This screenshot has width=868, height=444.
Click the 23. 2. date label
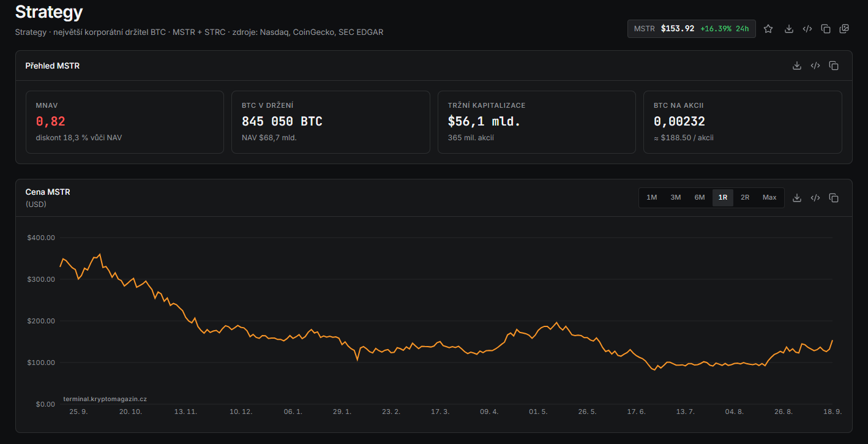pyautogui.click(x=391, y=412)
